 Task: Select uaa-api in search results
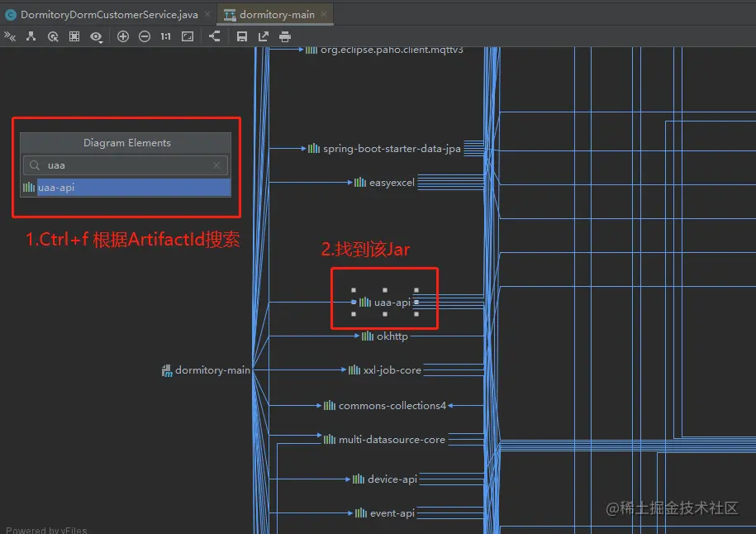click(126, 187)
